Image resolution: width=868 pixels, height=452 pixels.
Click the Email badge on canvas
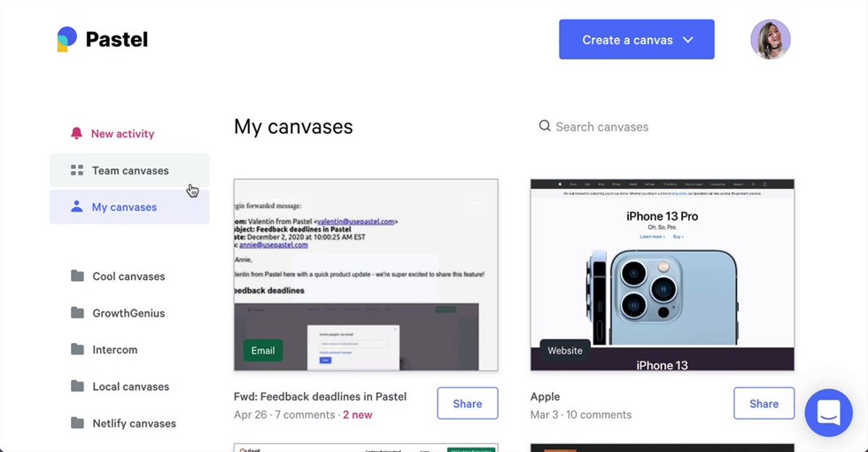coord(263,351)
